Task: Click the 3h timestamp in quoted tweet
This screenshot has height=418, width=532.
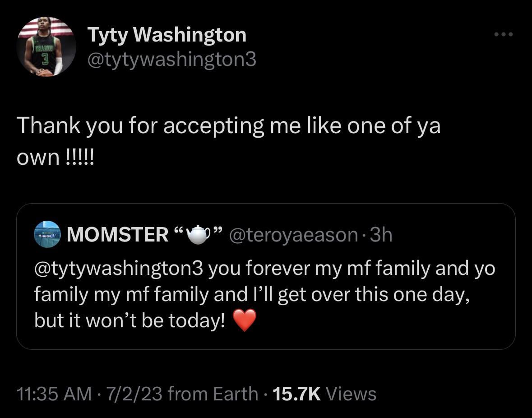Action: 380,235
